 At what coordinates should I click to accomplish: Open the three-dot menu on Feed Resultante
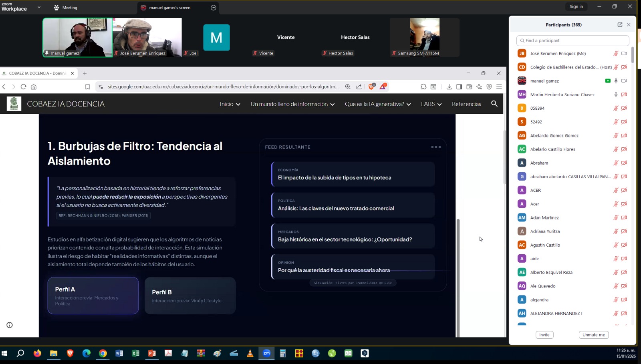click(435, 147)
